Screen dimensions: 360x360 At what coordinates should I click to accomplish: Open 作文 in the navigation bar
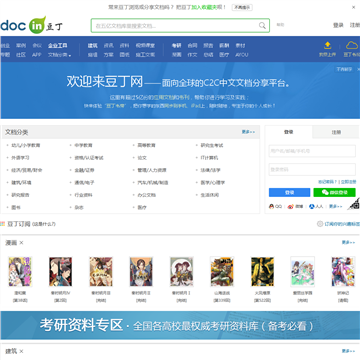click(192, 55)
